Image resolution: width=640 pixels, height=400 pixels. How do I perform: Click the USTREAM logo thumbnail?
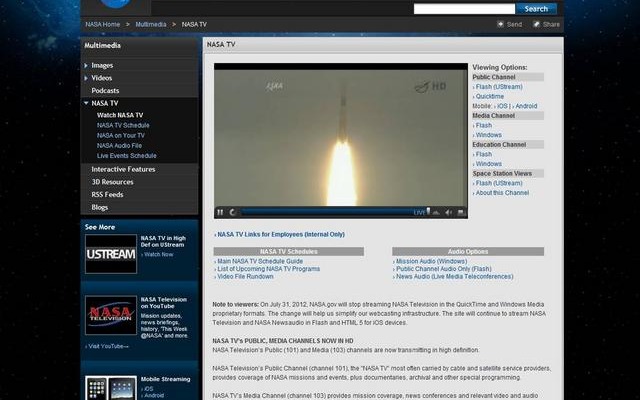point(111,254)
